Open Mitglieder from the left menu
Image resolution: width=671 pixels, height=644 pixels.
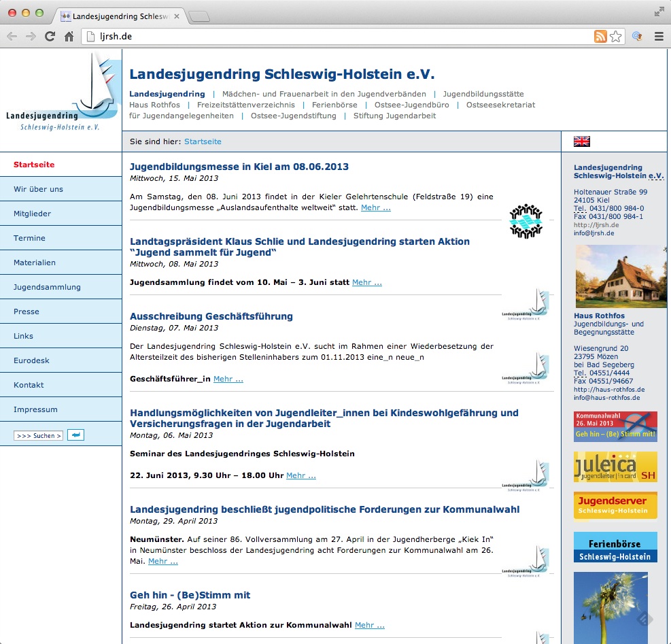pyautogui.click(x=34, y=214)
